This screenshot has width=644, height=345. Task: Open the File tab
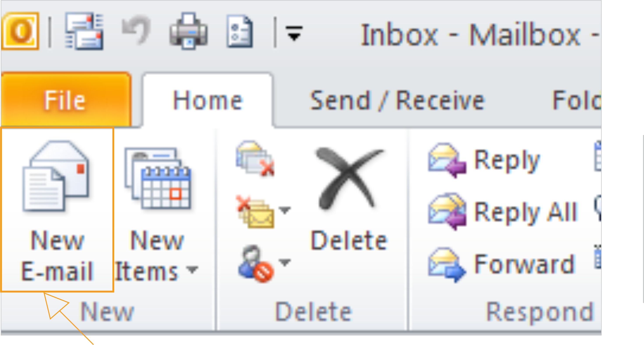coord(65,100)
